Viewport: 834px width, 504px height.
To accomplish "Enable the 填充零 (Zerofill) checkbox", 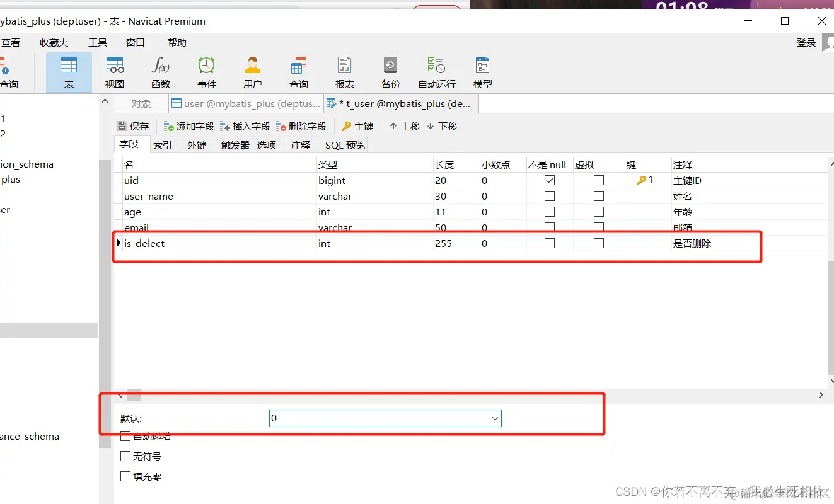I will click(x=125, y=476).
